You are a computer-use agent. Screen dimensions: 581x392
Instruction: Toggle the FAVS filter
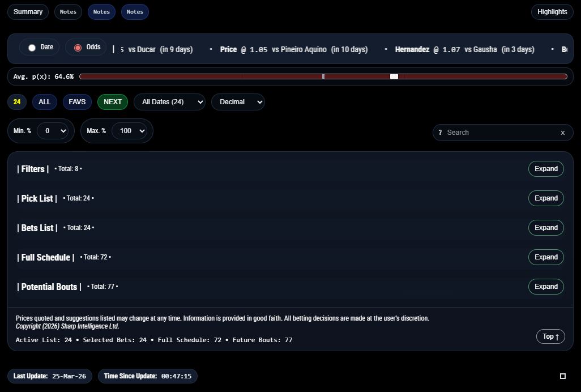pos(77,102)
